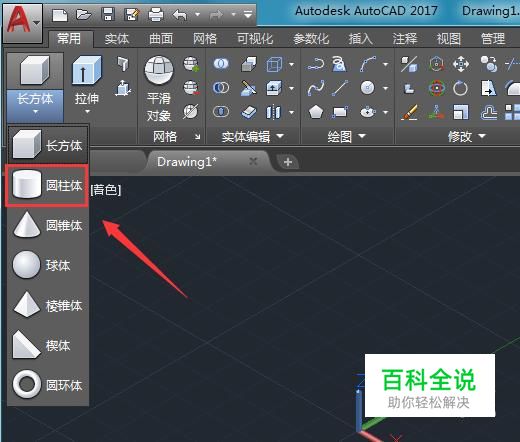
Task: Expand the 绘图 panel
Action: [347, 136]
